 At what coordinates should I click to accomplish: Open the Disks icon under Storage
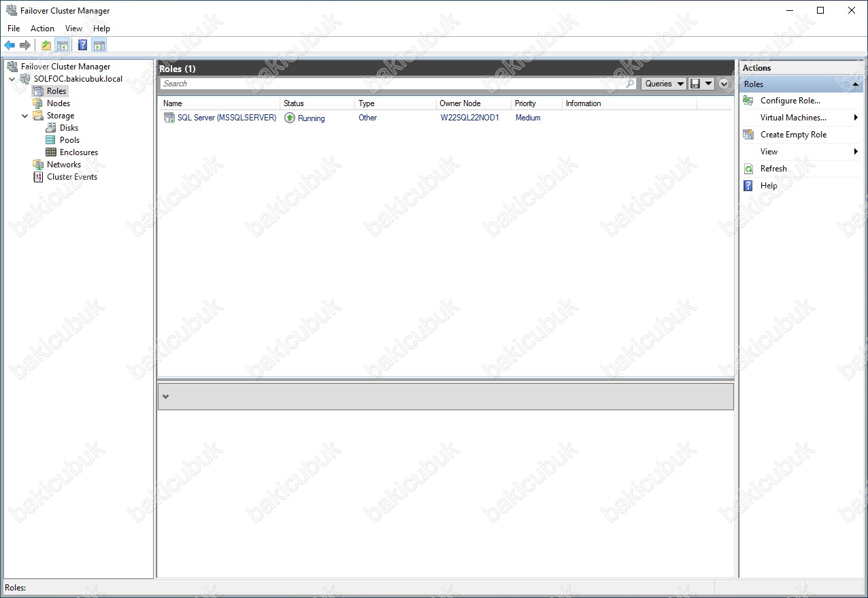point(51,128)
